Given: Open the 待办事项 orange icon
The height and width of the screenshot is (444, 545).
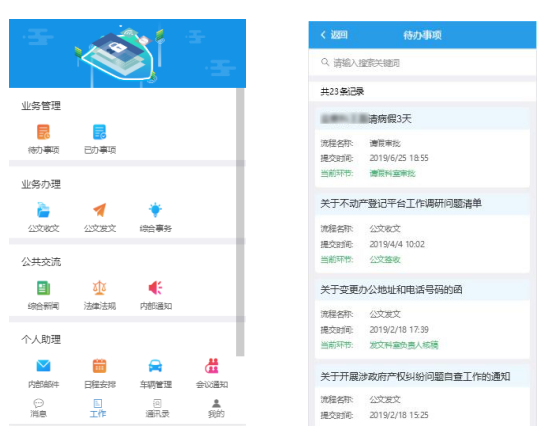Looking at the screenshot, I should pos(43,132).
